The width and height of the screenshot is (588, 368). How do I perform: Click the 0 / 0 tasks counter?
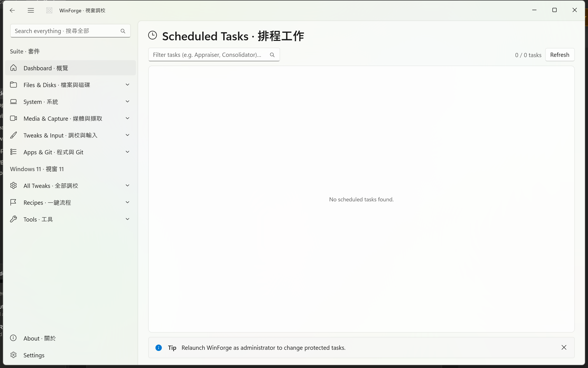tap(528, 55)
